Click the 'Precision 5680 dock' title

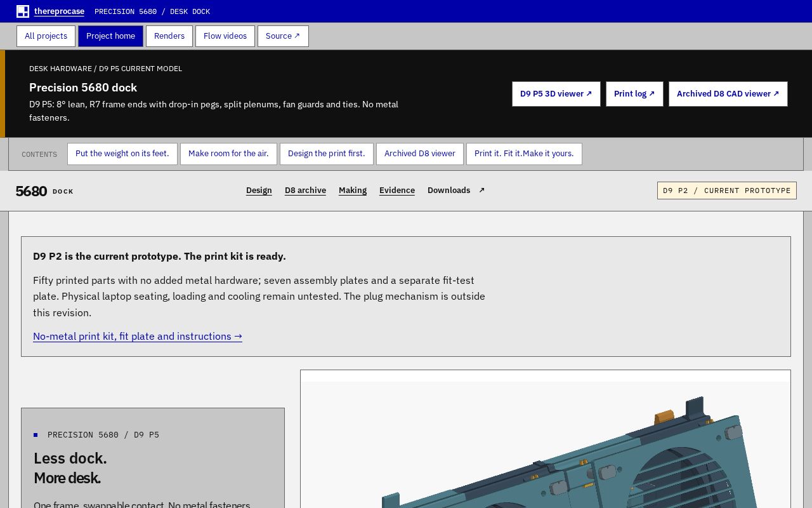point(83,88)
